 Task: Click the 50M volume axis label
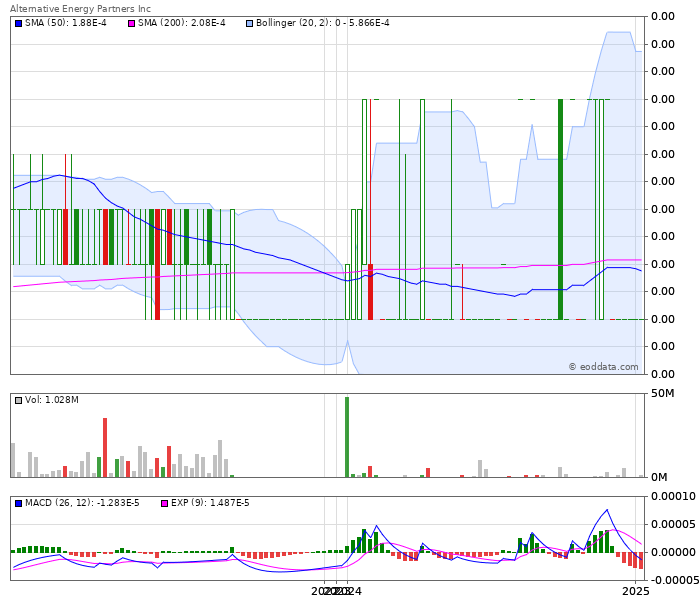(663, 393)
